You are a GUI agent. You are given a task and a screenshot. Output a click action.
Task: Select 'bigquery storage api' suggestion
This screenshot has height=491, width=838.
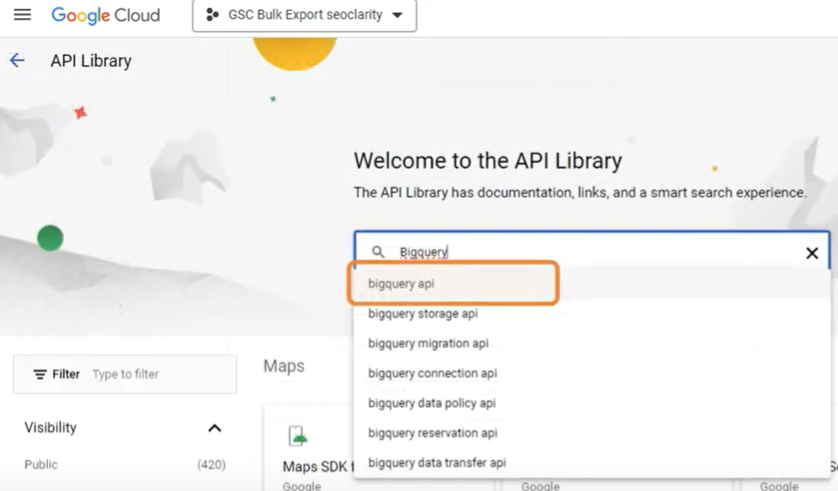tap(423, 314)
